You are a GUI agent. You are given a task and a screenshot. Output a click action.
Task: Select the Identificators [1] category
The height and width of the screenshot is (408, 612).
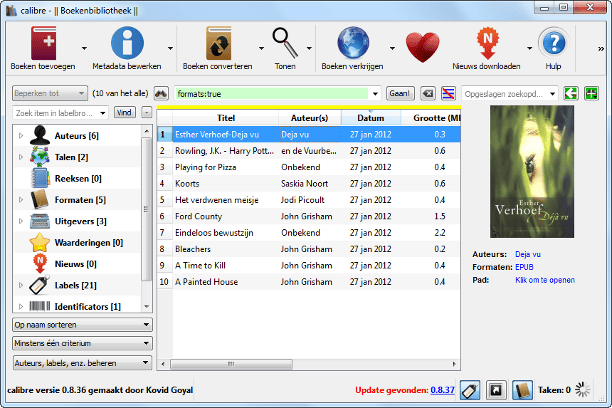[87, 306]
